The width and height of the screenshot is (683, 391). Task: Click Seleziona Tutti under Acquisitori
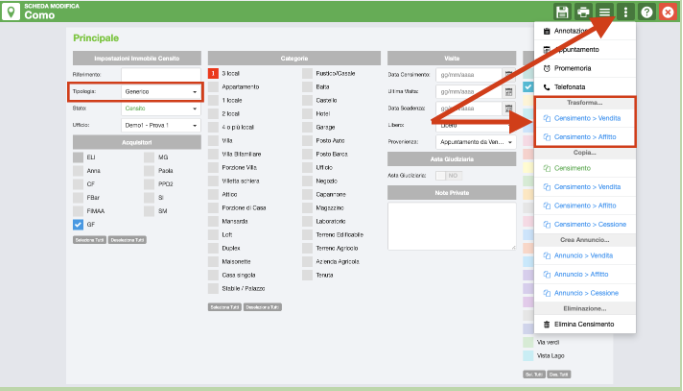89,240
